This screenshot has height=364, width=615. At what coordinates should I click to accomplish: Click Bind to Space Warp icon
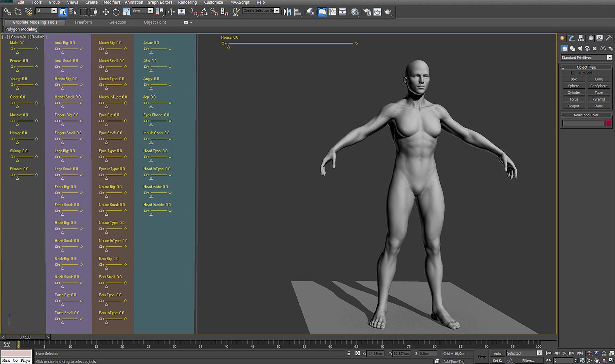29,12
